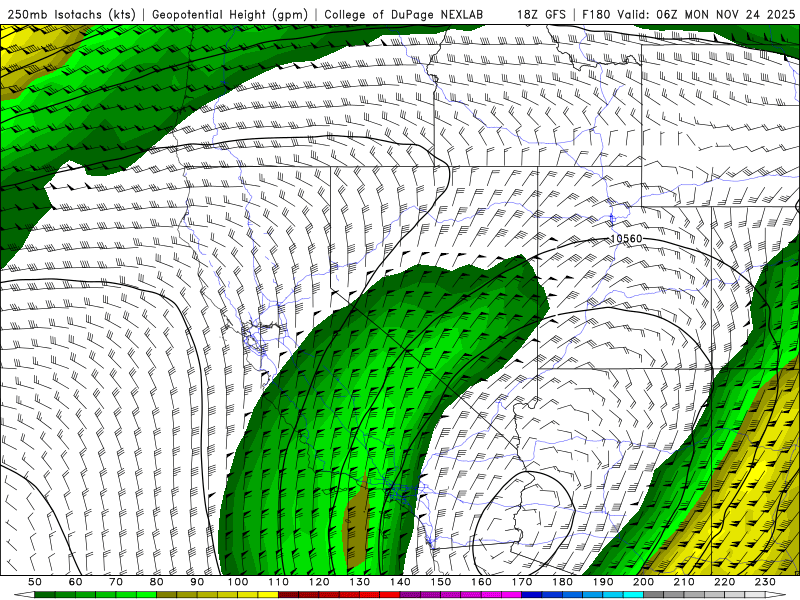Click the '170' color scale label
Image resolution: width=800 pixels, height=600 pixels.
tap(521, 582)
